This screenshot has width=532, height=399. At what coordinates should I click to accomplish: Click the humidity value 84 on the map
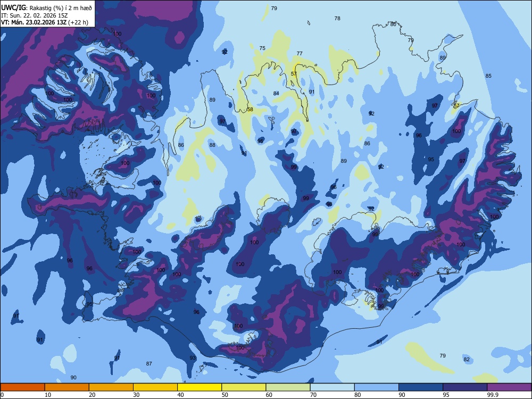276,93
